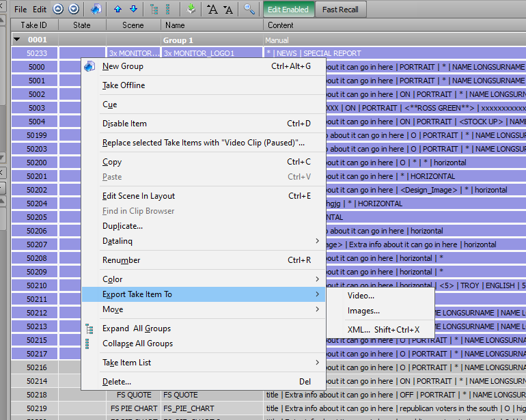Click the blue move down arrow icon
526x420 pixels.
pos(133,10)
